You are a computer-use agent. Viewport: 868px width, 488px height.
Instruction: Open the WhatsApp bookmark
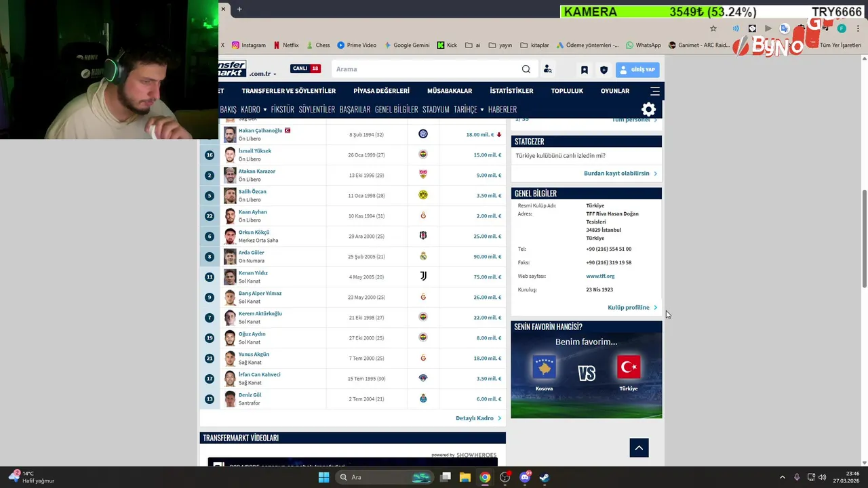click(x=643, y=45)
